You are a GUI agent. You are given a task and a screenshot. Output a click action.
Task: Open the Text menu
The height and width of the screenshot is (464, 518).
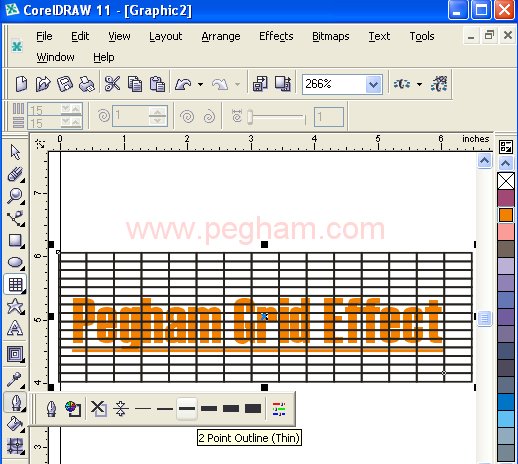pos(379,36)
